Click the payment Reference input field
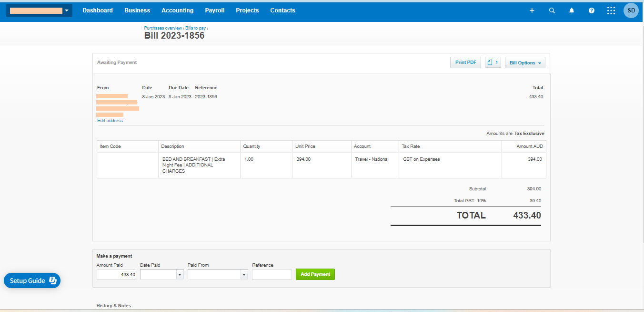Image resolution: width=644 pixels, height=312 pixels. pyautogui.click(x=272, y=274)
